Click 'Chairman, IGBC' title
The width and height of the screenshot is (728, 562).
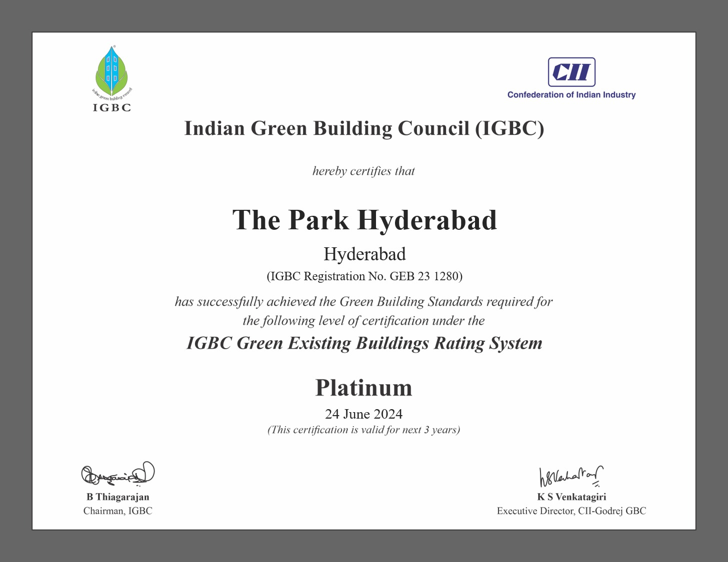pos(118,511)
